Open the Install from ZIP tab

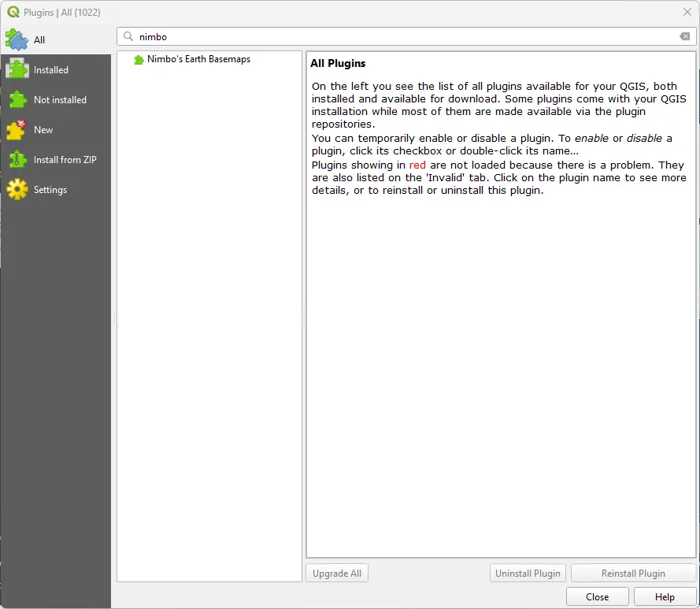pos(56,159)
